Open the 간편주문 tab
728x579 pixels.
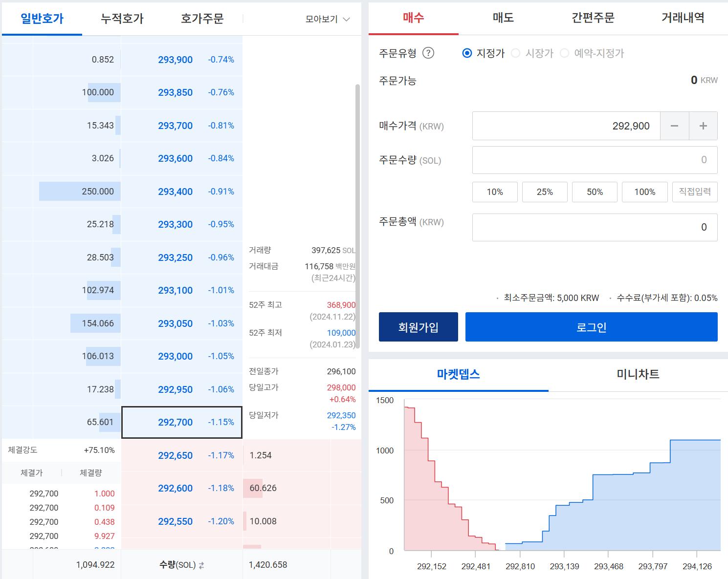593,18
